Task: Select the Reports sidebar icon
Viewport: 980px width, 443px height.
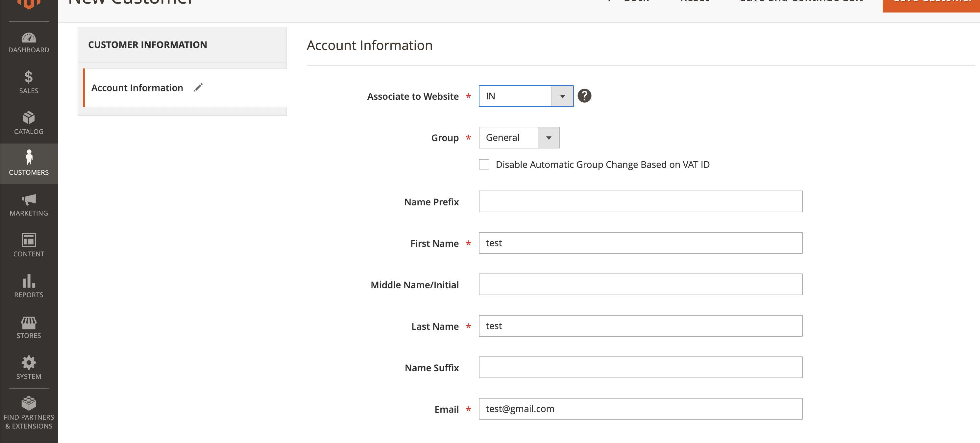Action: (29, 286)
